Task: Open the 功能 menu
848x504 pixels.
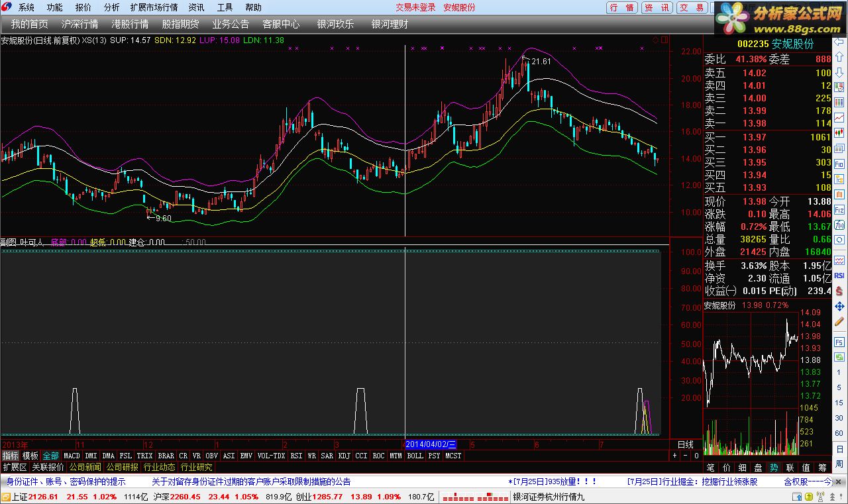Action: point(55,7)
